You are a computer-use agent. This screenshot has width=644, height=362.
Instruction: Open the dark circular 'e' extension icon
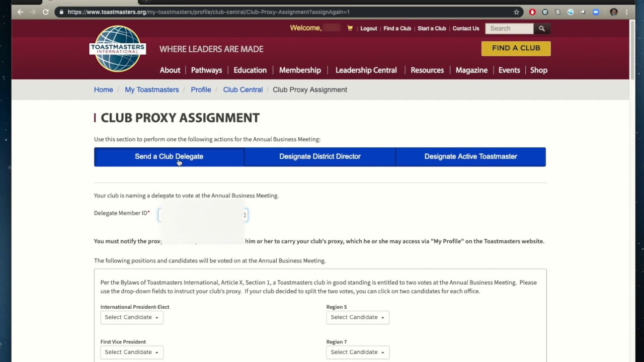pos(545,12)
